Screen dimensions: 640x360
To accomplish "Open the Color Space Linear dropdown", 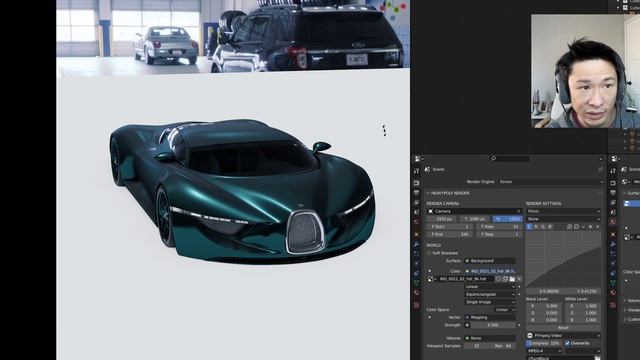I will pyautogui.click(x=505, y=309).
